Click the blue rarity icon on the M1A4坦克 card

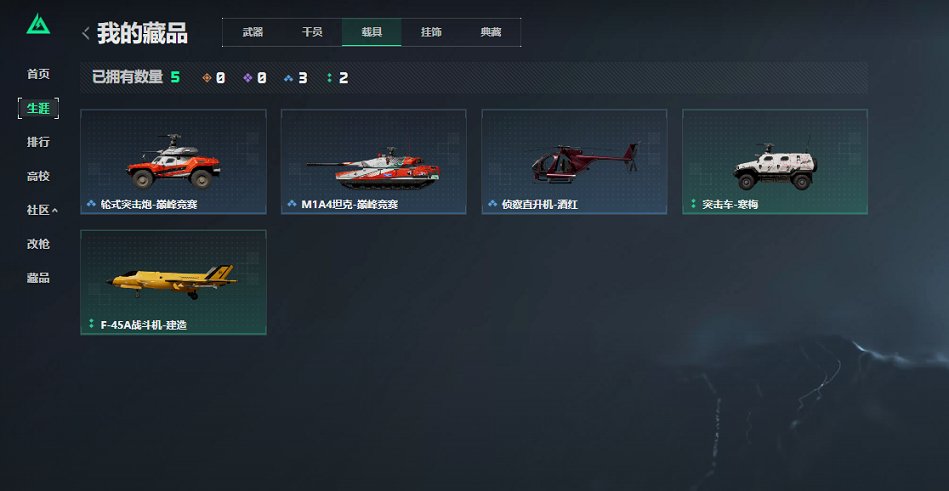coord(292,204)
